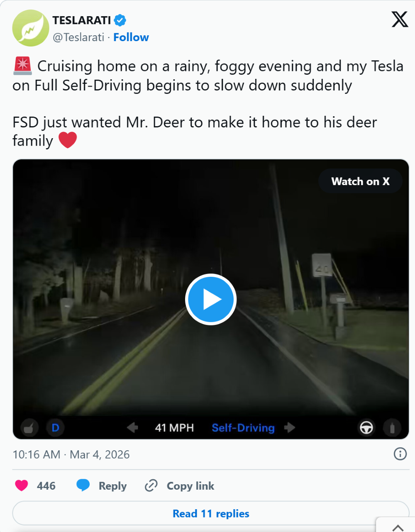Click the steering wheel icon in video
Viewport: 415px width, 532px height.
(366, 428)
